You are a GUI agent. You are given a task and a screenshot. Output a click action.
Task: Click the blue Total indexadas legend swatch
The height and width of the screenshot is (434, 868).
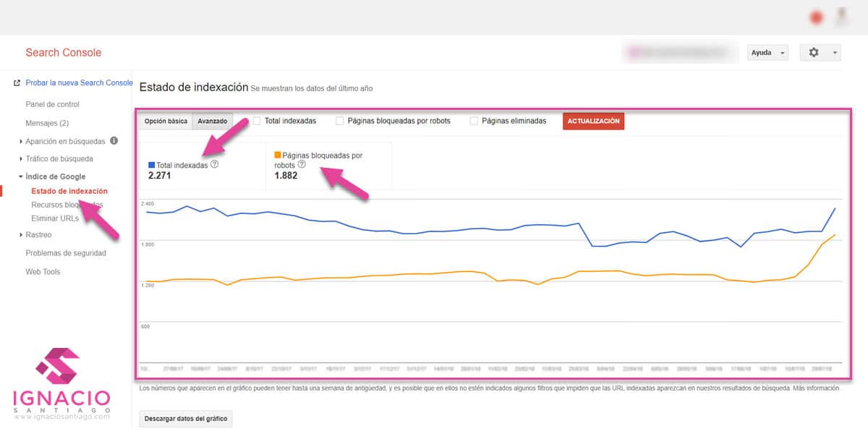pos(151,165)
